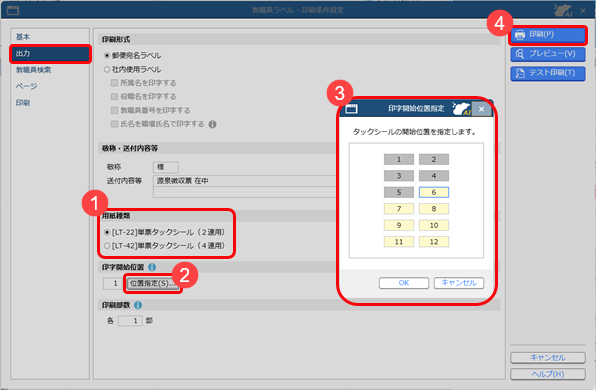Screen dimensions: 596x390
Task: Select label position 10
Action: [x=434, y=225]
